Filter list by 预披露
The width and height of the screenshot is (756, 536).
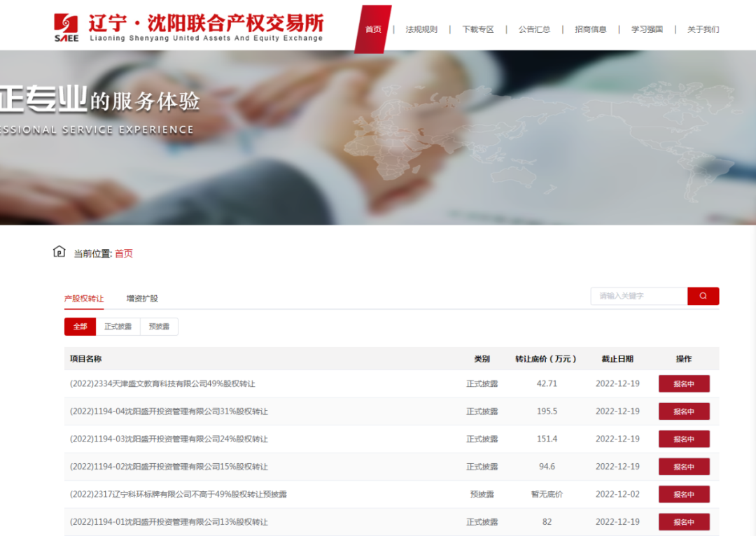(159, 327)
